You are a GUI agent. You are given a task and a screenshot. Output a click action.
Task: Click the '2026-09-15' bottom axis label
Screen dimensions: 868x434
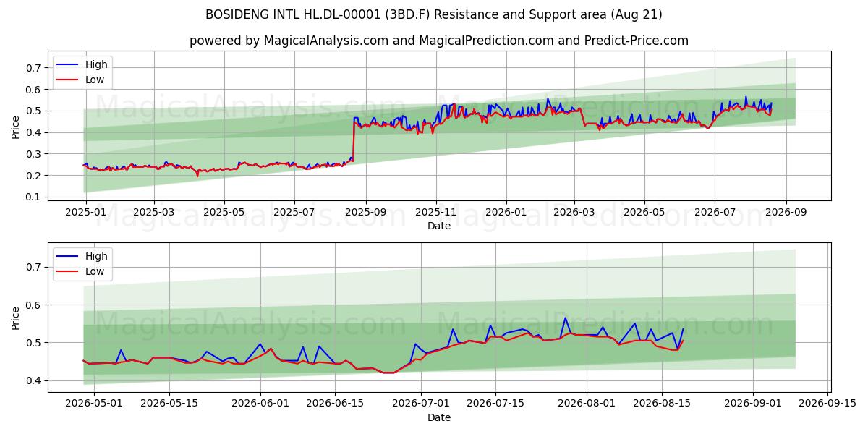(827, 404)
